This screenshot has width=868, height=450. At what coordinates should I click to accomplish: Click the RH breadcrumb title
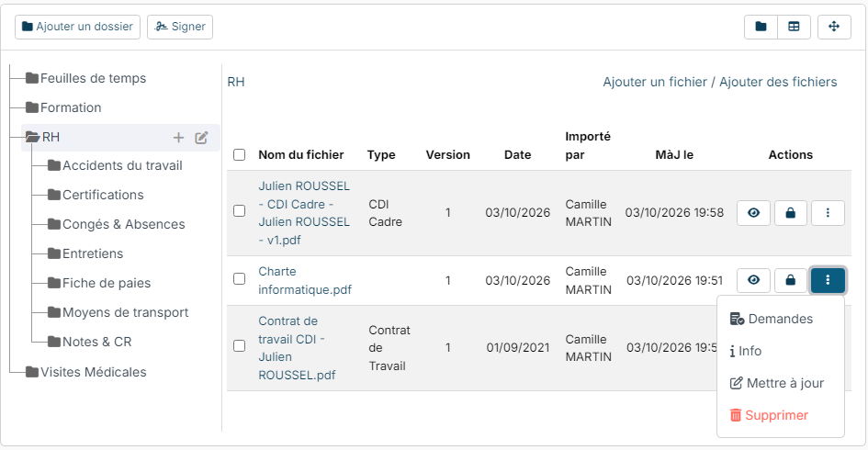(236, 82)
